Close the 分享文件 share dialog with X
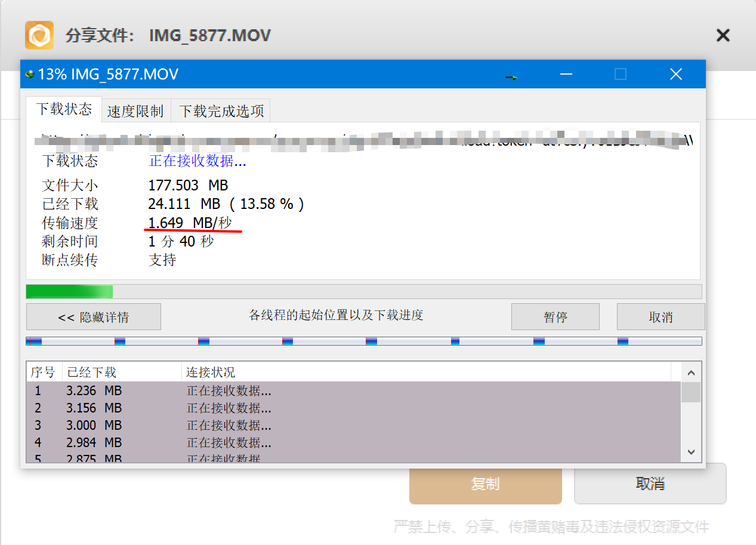Image resolution: width=756 pixels, height=545 pixels. click(x=723, y=35)
